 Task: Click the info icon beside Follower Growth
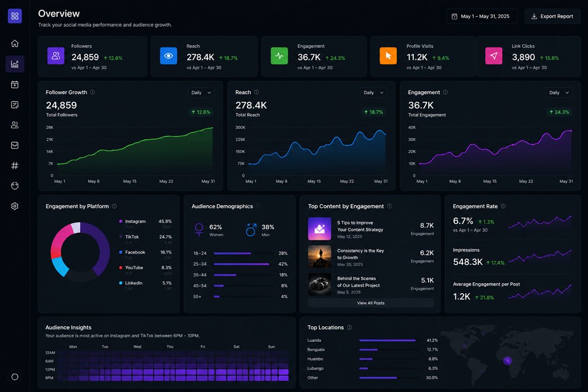tap(92, 93)
